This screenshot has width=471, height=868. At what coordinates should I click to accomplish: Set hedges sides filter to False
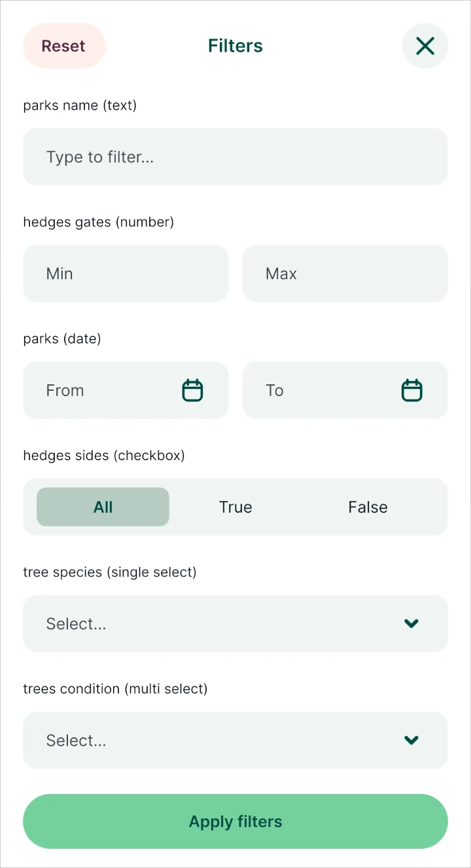(368, 507)
